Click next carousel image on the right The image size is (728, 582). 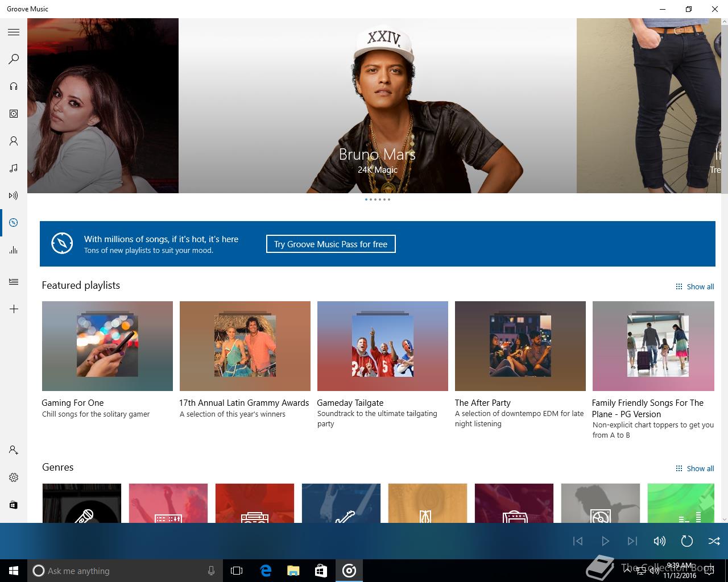tap(649, 106)
